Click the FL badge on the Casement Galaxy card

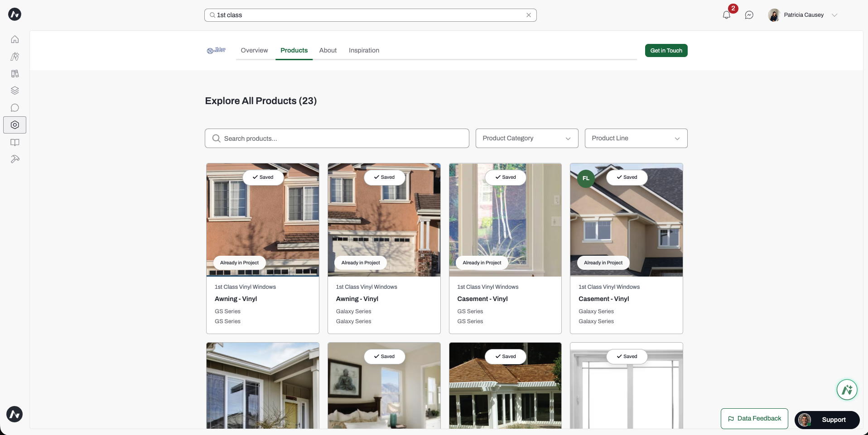586,178
